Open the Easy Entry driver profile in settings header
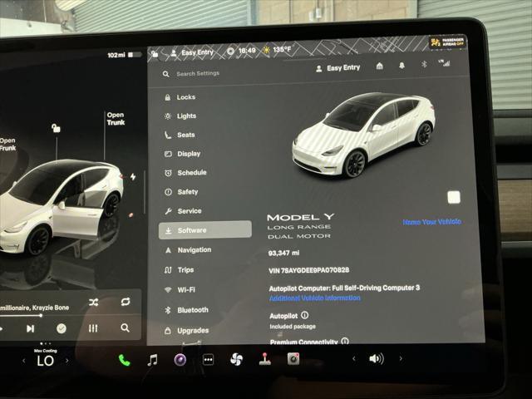The image size is (532, 399). click(x=338, y=68)
